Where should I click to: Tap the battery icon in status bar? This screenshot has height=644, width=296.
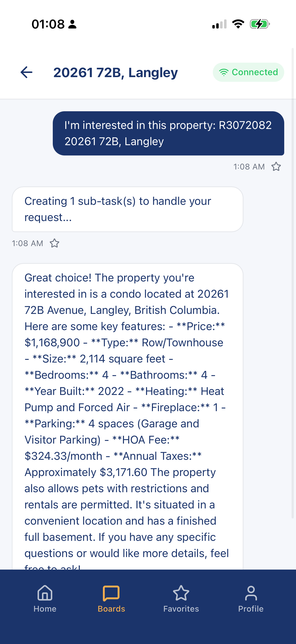tap(260, 24)
